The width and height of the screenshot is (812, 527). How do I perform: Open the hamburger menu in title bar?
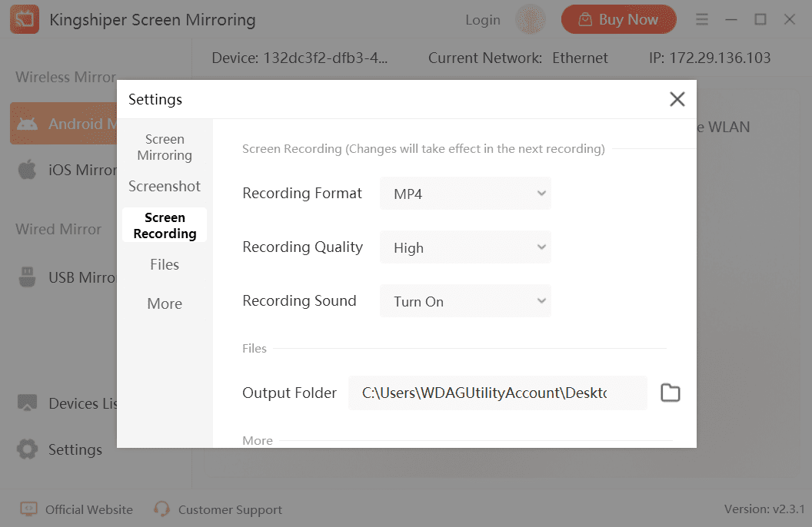pos(702,20)
